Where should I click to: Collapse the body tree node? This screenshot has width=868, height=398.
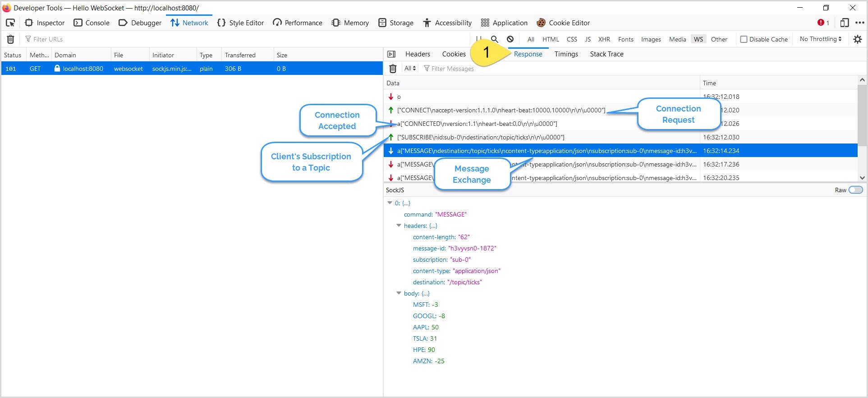[x=399, y=293]
